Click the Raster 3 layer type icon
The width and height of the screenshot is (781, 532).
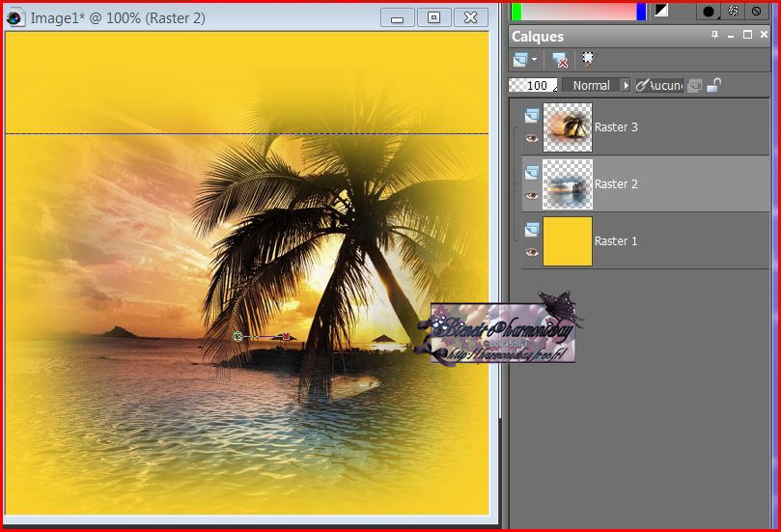pos(532,116)
